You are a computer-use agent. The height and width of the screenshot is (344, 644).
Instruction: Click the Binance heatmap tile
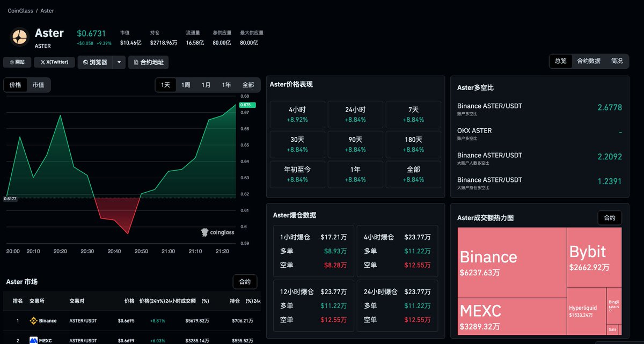(512, 262)
